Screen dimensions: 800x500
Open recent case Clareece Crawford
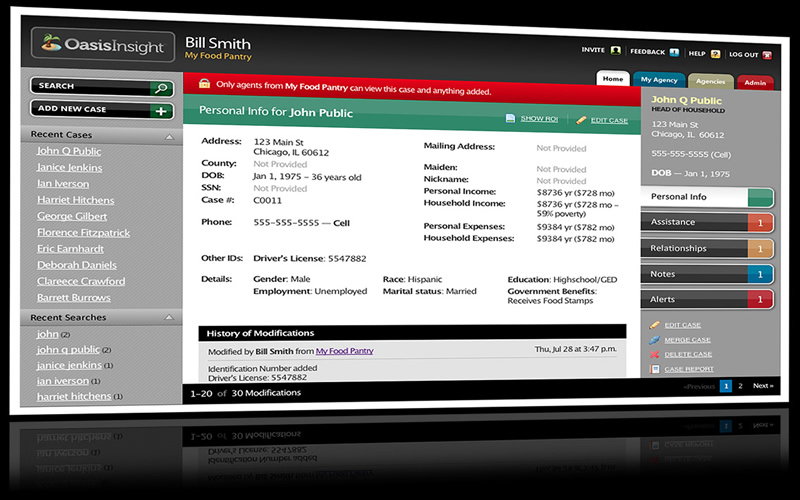(81, 281)
